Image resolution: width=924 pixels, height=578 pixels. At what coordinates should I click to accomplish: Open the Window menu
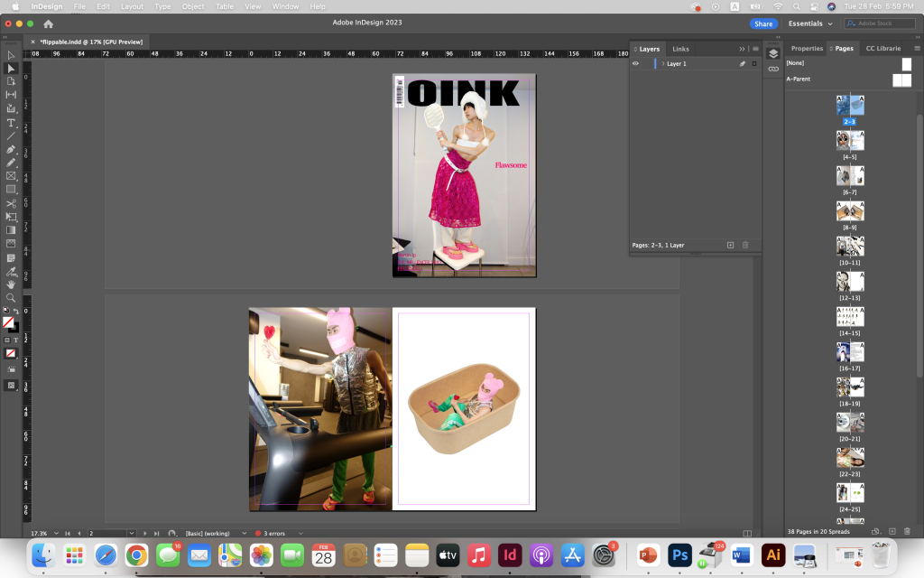tap(286, 6)
